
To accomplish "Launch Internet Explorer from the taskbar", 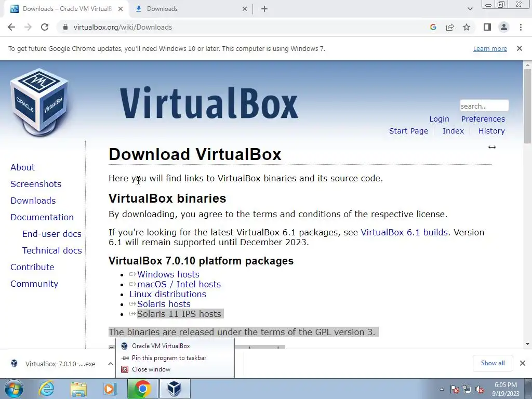I will tap(46, 389).
